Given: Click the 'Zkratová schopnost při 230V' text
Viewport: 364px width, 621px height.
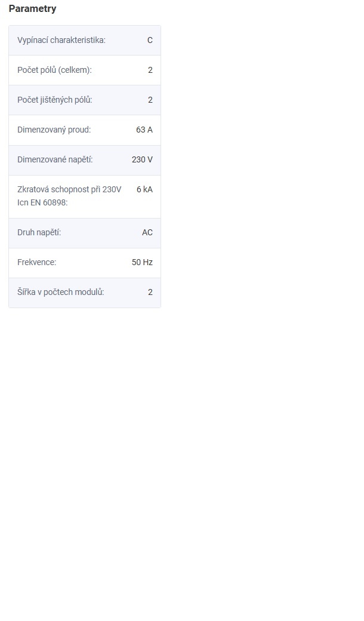Looking at the screenshot, I should click(x=69, y=189).
